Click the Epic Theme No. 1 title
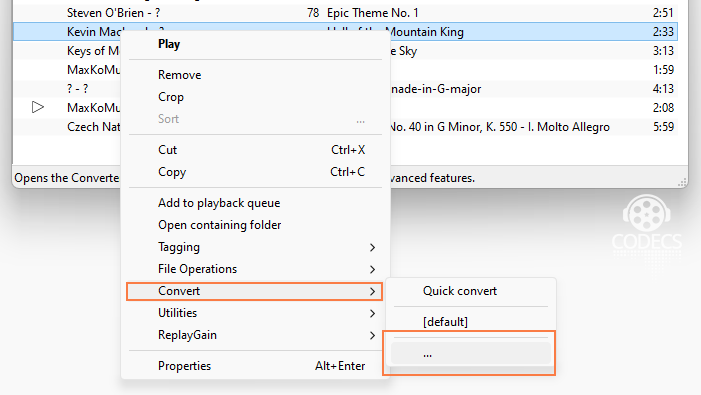The height and width of the screenshot is (395, 701). pyautogui.click(x=373, y=13)
